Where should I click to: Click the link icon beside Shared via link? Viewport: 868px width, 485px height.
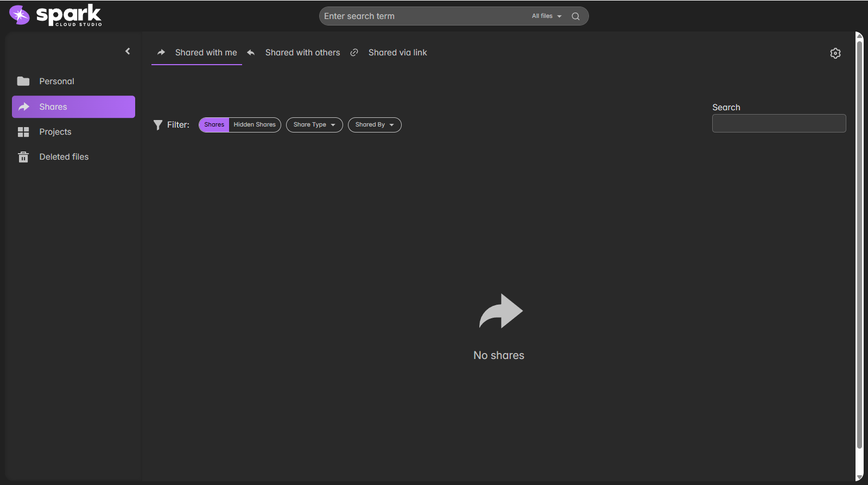pyautogui.click(x=354, y=53)
